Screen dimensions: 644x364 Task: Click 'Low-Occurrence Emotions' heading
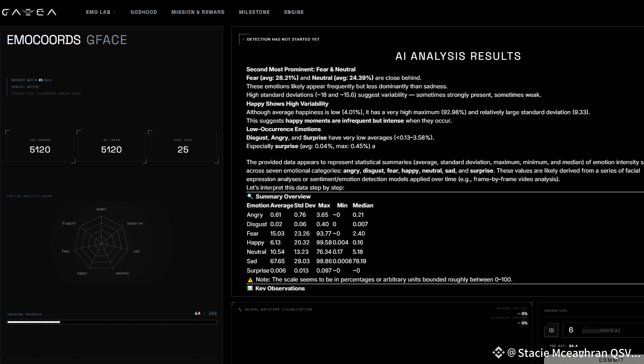coord(284,129)
